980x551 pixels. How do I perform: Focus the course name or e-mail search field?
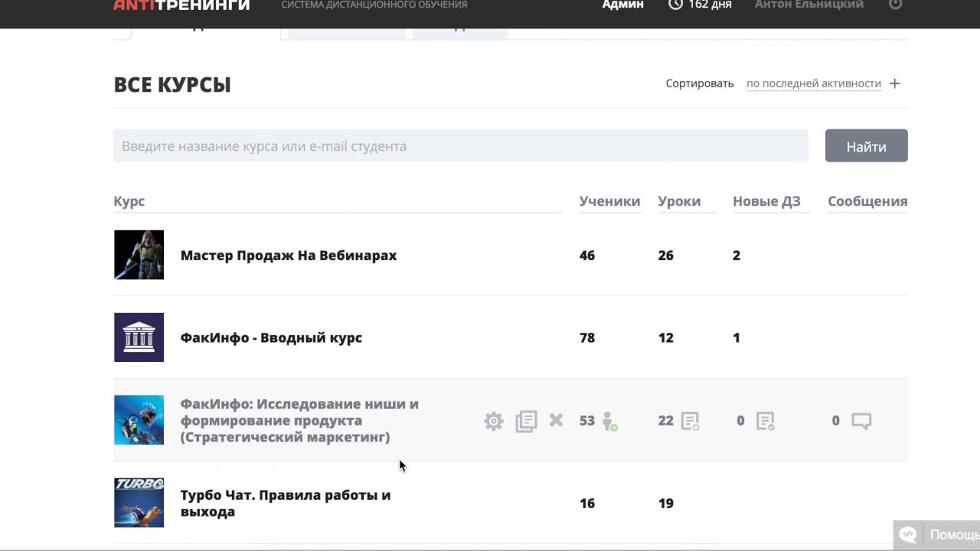pos(460,146)
